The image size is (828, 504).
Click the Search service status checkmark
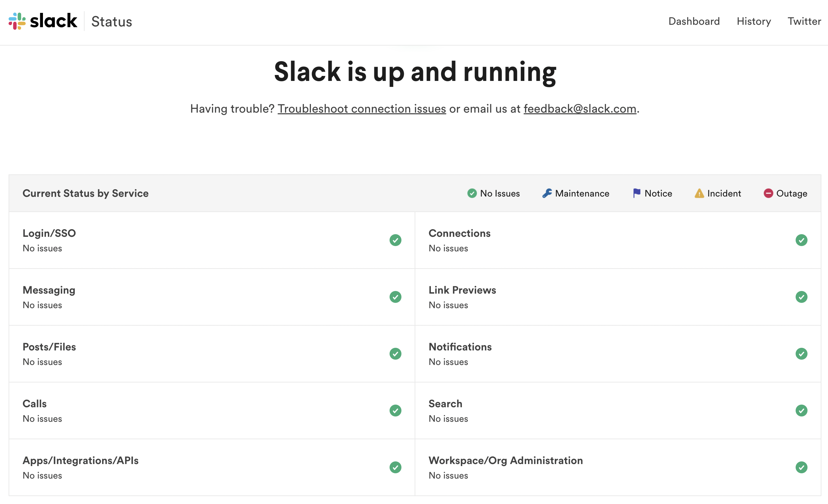pyautogui.click(x=801, y=411)
